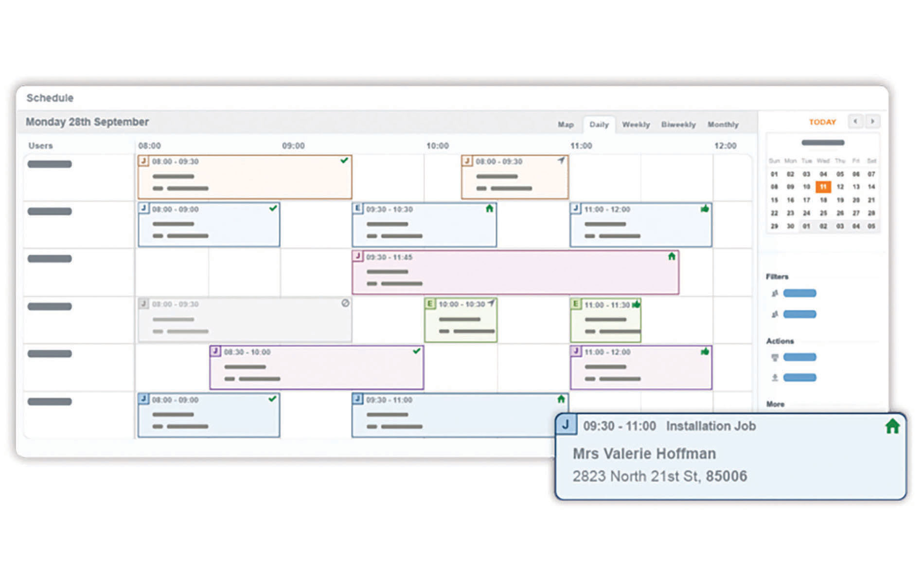Click arrow icon on 10:00 - 10:30 event
The height and width of the screenshot is (578, 924).
(491, 304)
